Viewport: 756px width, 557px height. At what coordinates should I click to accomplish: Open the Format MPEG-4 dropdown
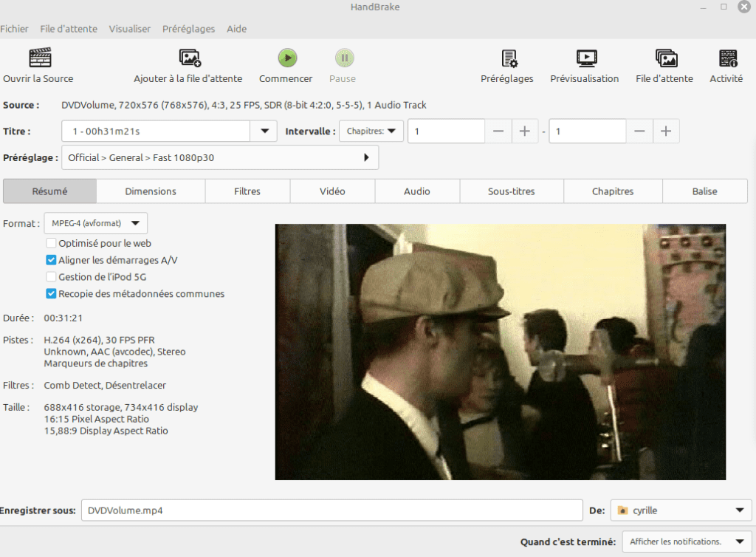point(96,223)
